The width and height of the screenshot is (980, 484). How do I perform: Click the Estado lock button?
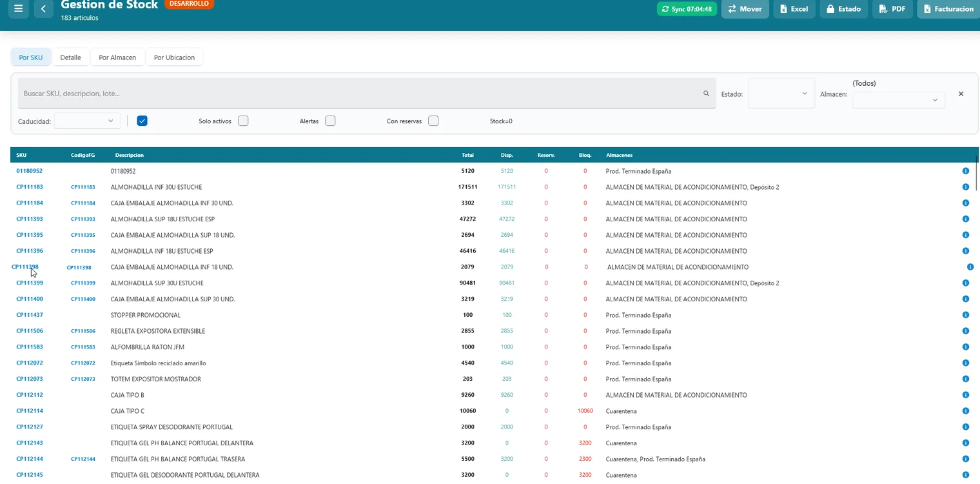[844, 9]
